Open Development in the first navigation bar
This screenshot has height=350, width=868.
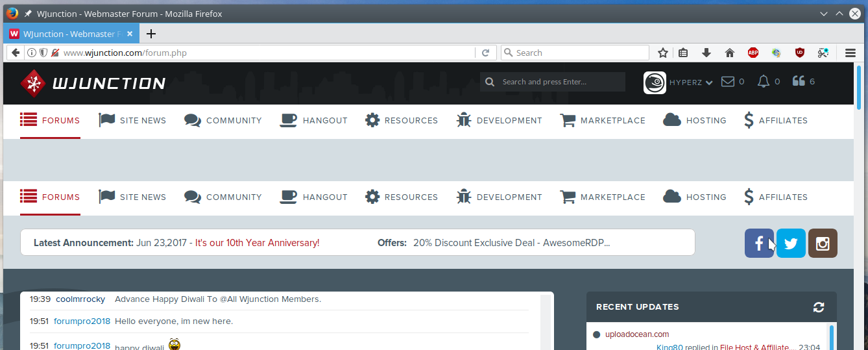499,120
